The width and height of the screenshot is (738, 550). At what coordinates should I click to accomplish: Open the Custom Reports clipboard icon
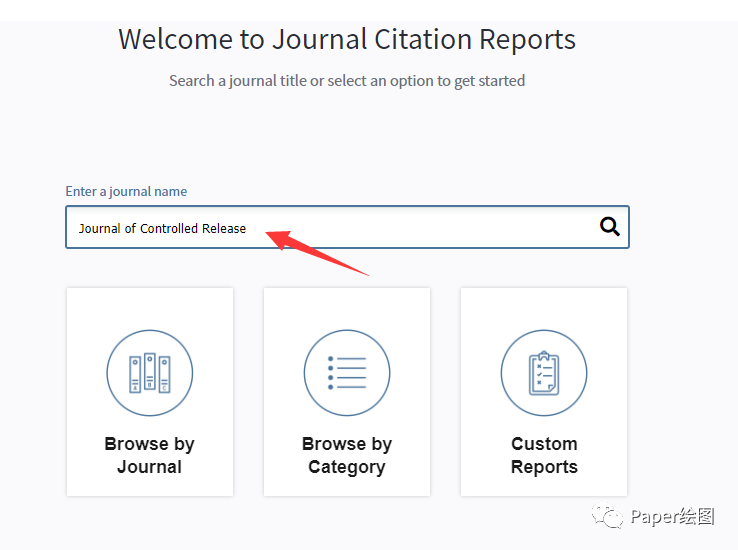tap(544, 373)
